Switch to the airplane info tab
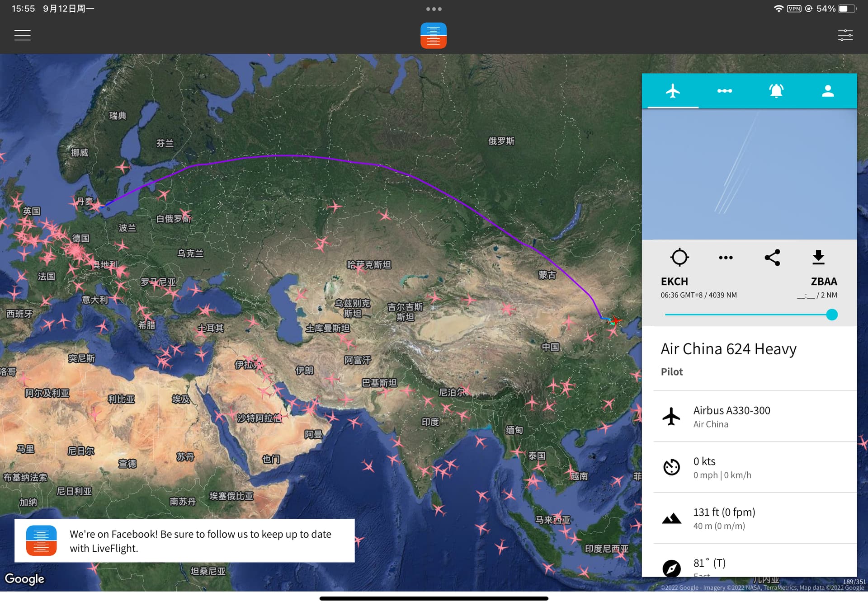Image resolution: width=868 pixels, height=606 pixels. pos(673,91)
